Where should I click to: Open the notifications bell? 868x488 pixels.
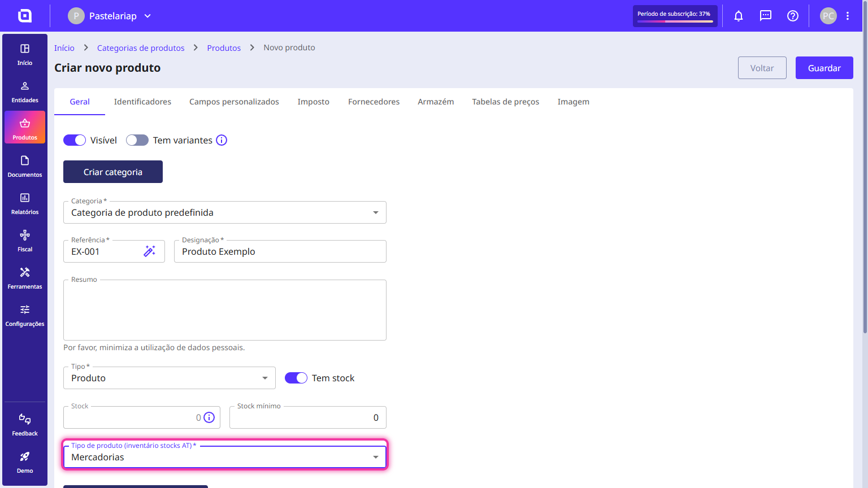click(739, 16)
